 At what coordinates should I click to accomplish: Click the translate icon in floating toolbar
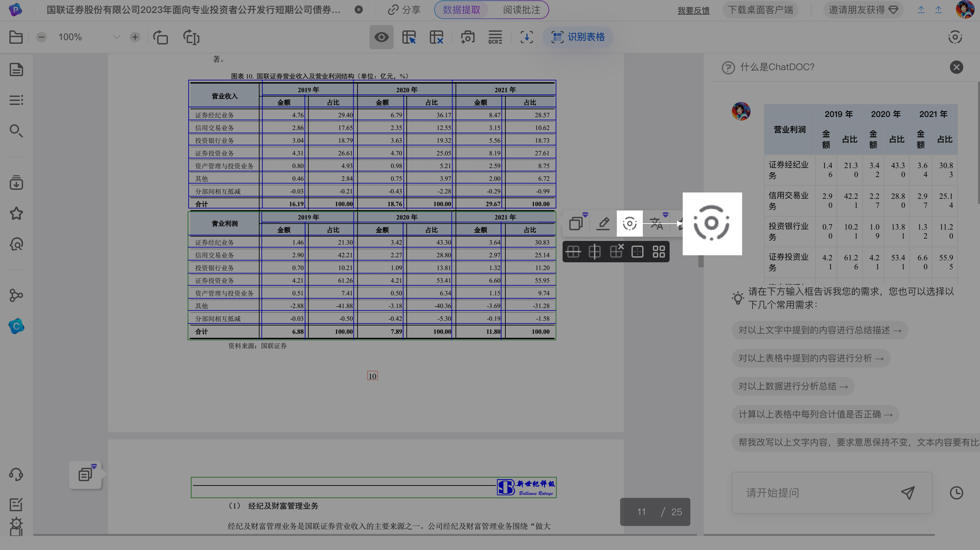(657, 224)
